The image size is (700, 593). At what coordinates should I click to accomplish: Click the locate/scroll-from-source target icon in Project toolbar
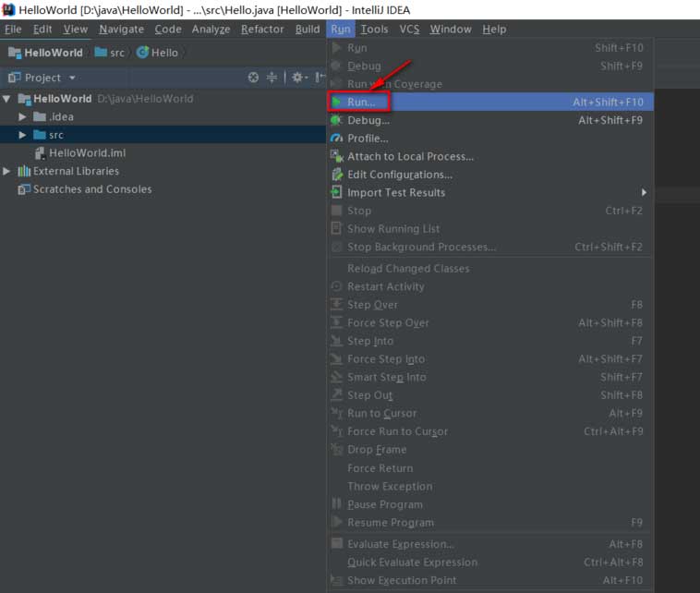[253, 78]
